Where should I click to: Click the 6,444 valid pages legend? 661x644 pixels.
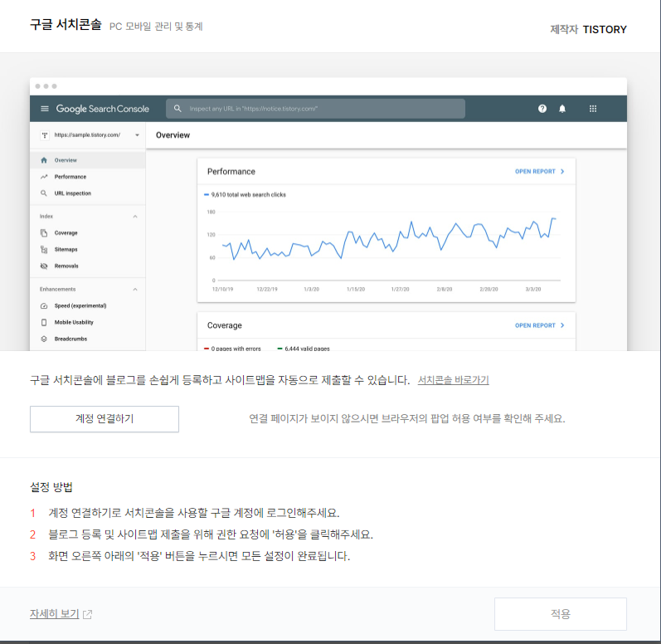pos(304,349)
